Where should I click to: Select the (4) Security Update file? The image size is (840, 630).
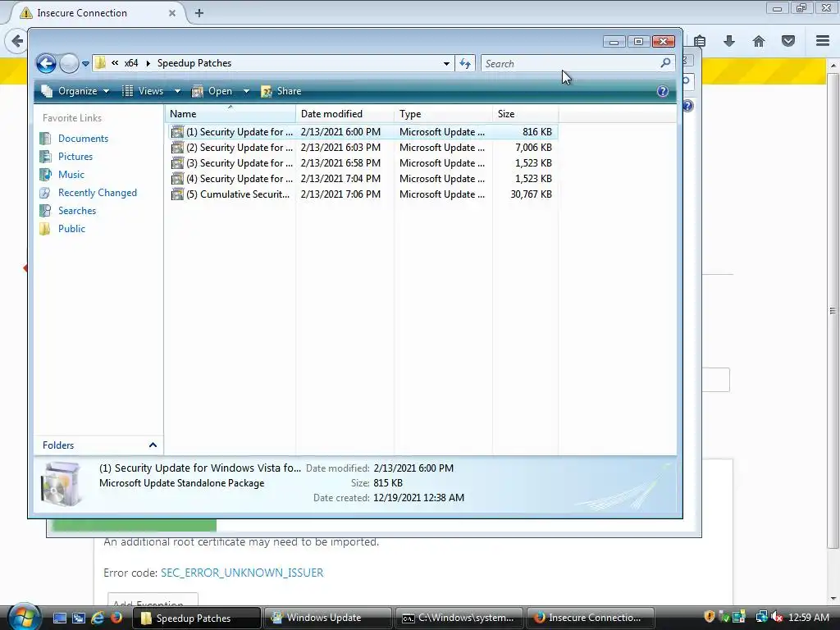(363, 178)
